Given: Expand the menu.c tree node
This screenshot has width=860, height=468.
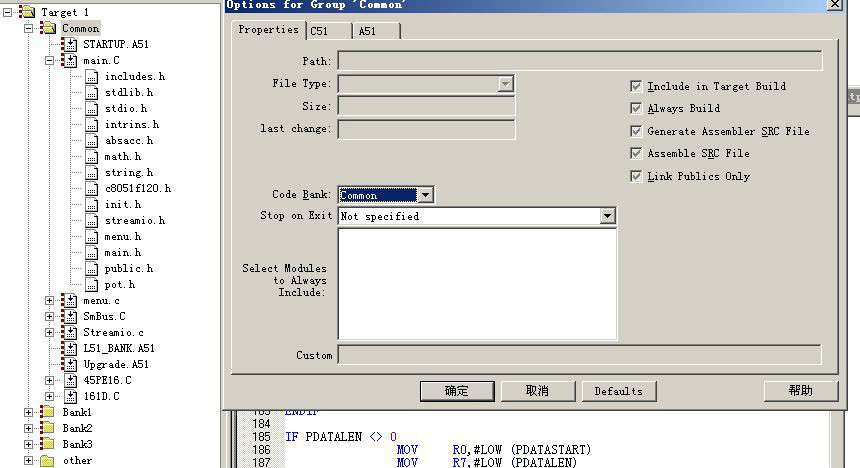Looking at the screenshot, I should 50,300.
